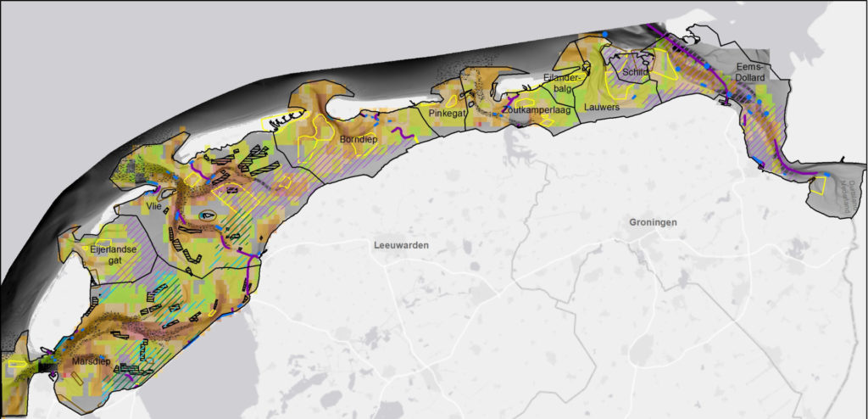Select the Lauwers basin label
This screenshot has width=868, height=419.
coord(602,107)
